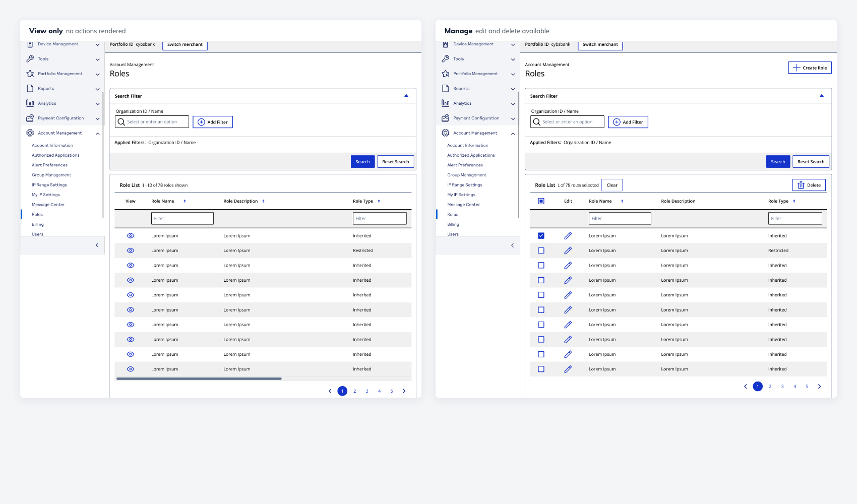
Task: Open Organization ID / Name combo box in View only
Action: pyautogui.click(x=152, y=122)
